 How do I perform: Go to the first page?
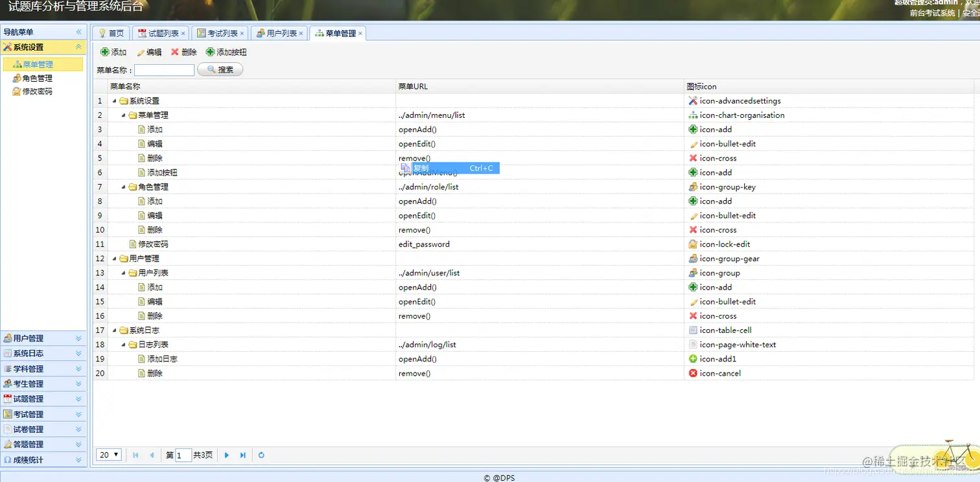point(135,455)
